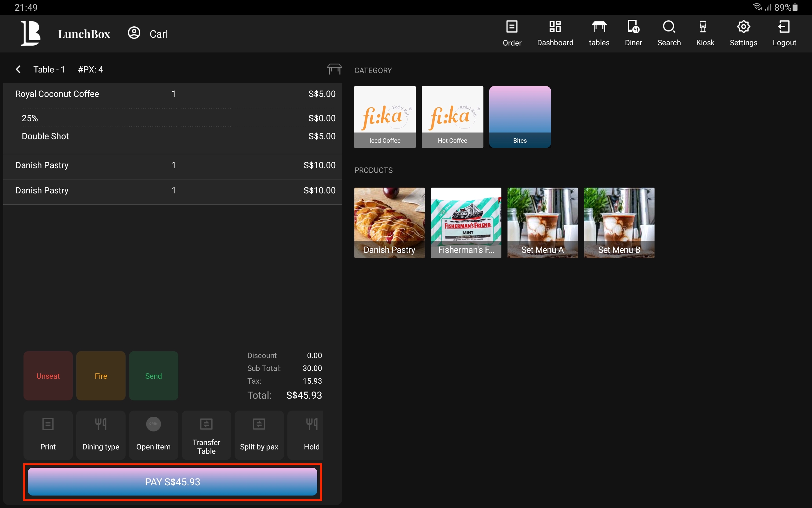Select the Bites gradient category tile
The height and width of the screenshot is (508, 812).
click(520, 117)
